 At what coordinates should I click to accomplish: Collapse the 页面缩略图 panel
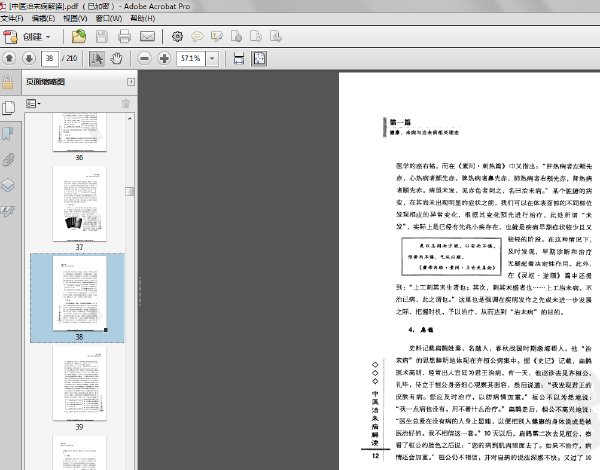[x=131, y=82]
